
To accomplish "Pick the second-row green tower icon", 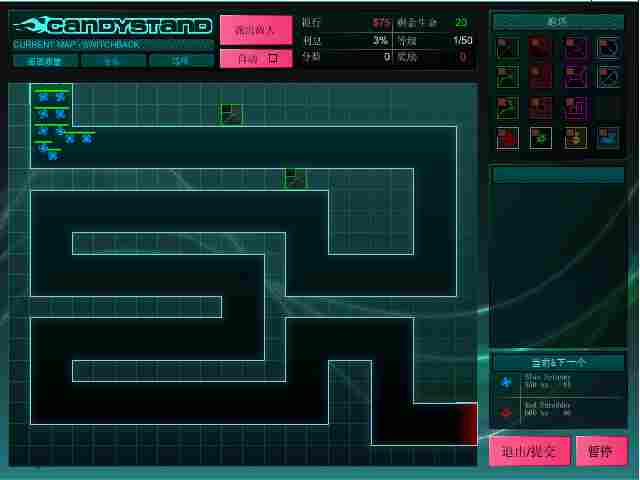I will (x=508, y=77).
